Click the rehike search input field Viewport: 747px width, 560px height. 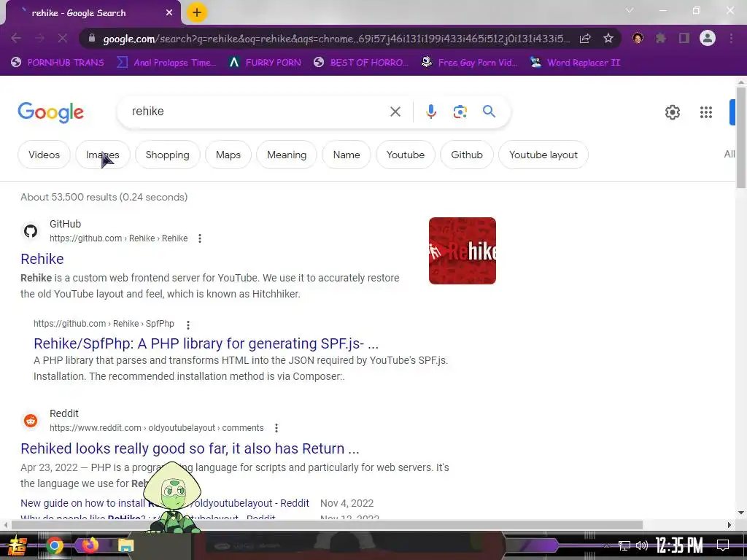[x=258, y=112]
